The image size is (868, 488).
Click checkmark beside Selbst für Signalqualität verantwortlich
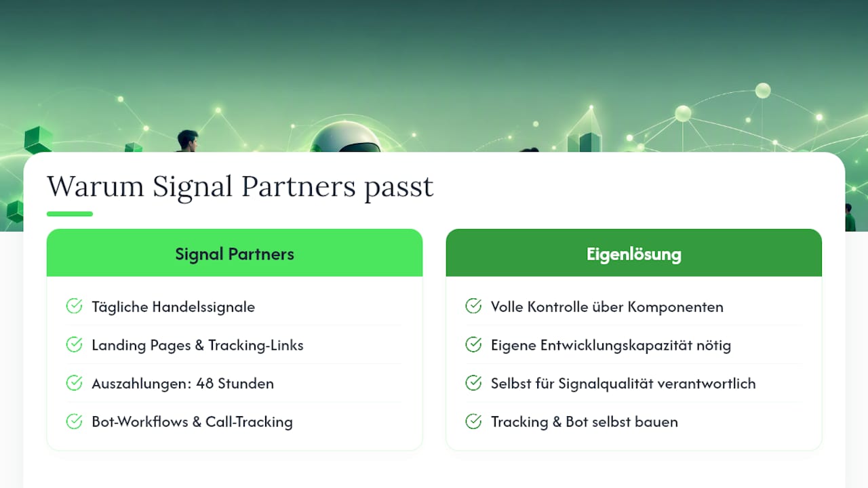tap(473, 383)
